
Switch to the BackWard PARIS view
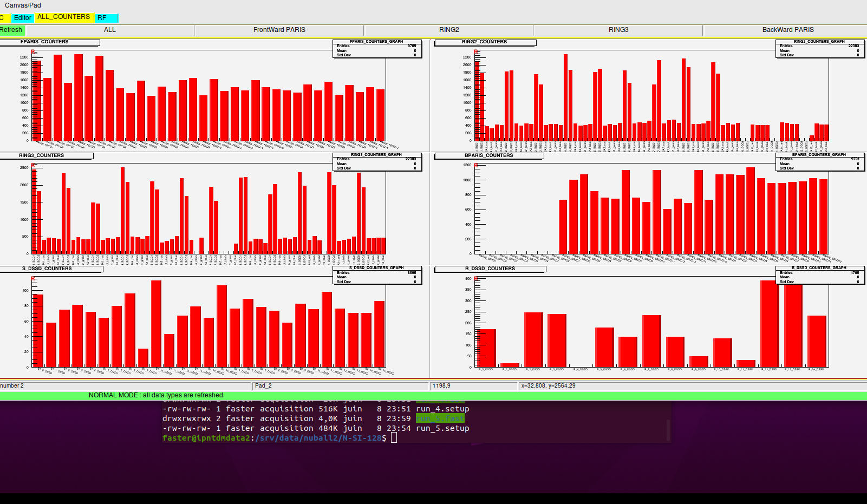787,30
